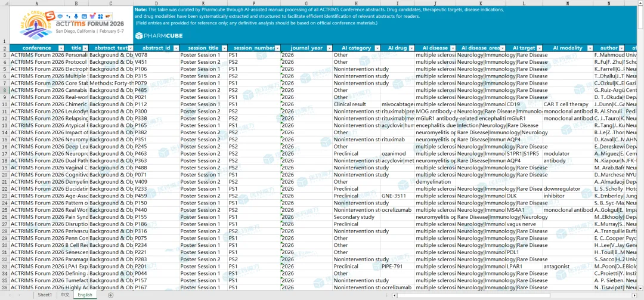Open the session_title column filter dropdown
The image size is (644, 300).
pyautogui.click(x=224, y=48)
